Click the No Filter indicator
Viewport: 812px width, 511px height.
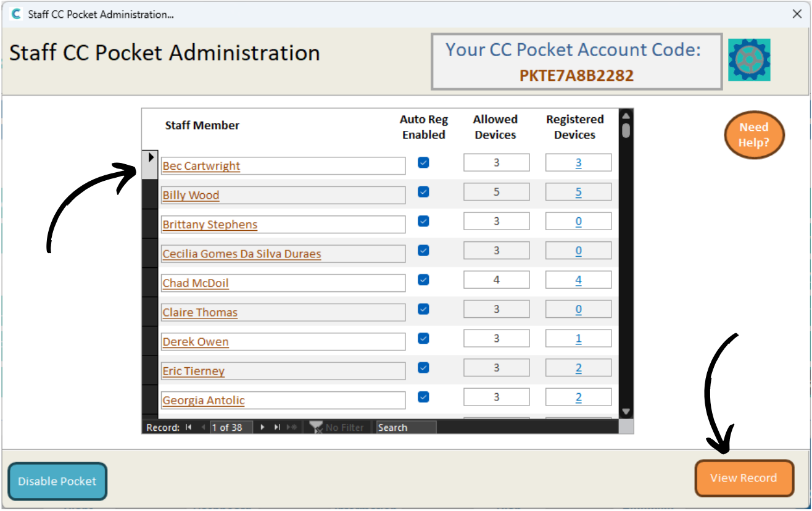point(337,427)
